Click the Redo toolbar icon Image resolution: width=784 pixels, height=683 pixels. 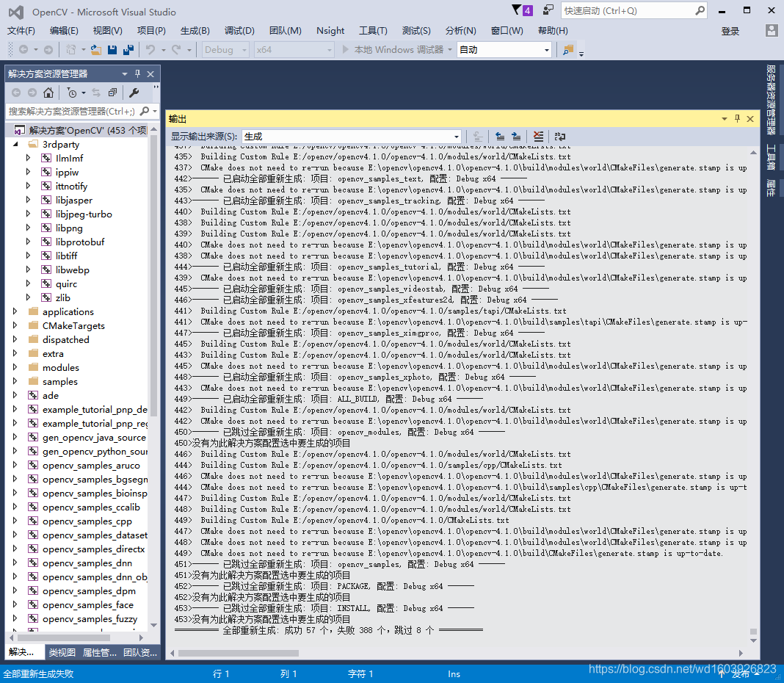tap(176, 49)
